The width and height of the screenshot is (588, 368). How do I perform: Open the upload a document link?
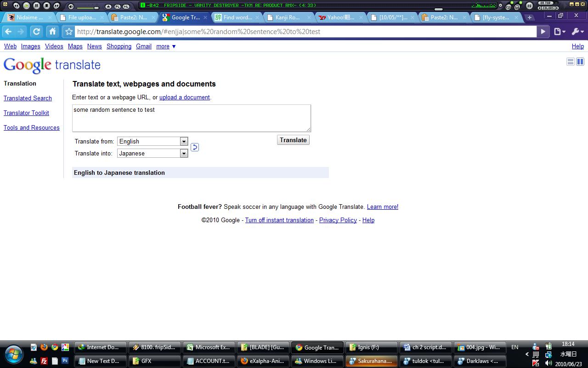click(x=185, y=98)
